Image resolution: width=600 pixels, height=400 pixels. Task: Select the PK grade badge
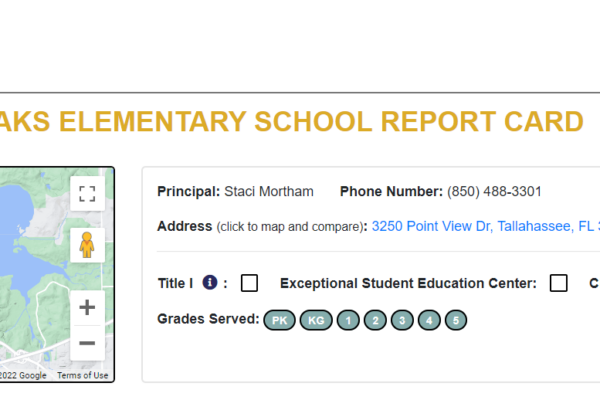[279, 320]
